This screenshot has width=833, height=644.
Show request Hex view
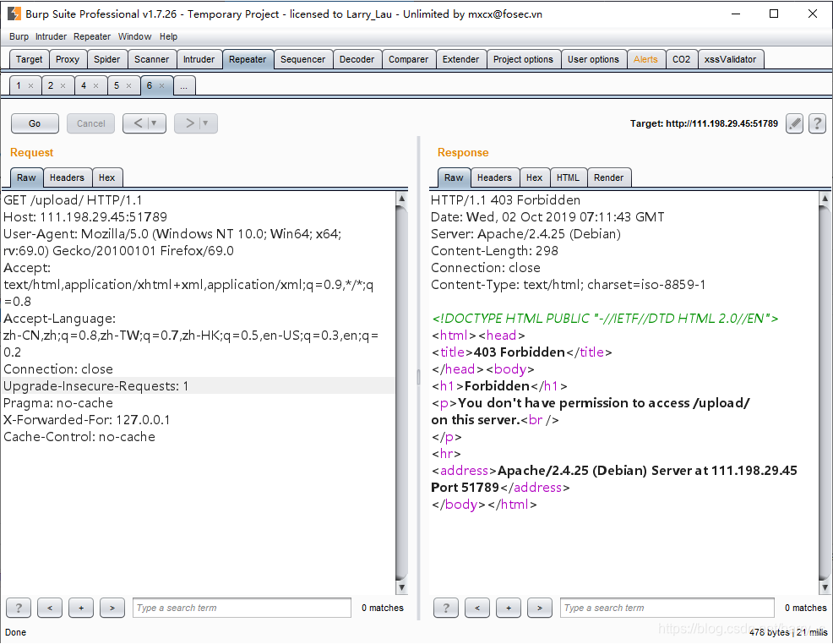[106, 177]
